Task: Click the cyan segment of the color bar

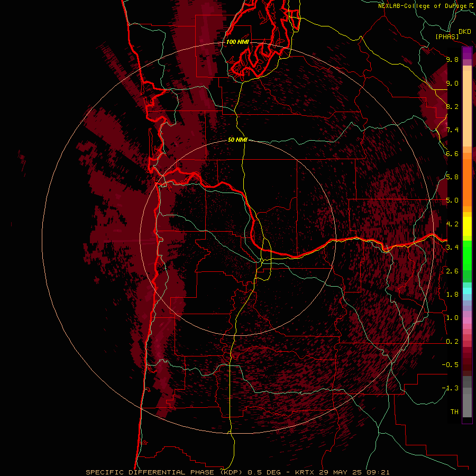Action: 467,291
